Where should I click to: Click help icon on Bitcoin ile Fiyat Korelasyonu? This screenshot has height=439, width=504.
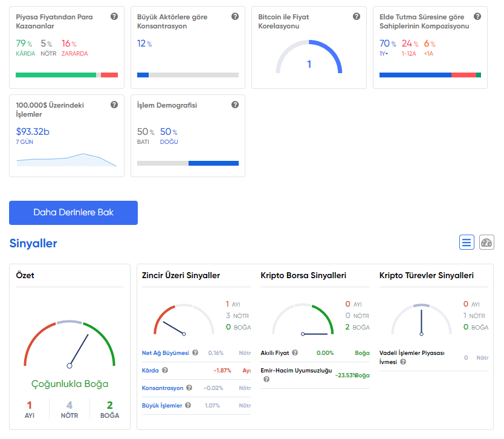tap(357, 16)
